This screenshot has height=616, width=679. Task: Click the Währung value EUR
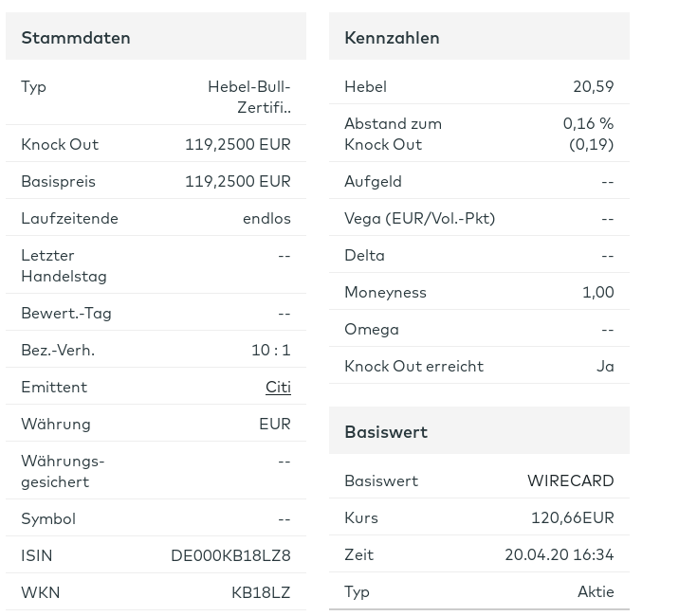[274, 424]
